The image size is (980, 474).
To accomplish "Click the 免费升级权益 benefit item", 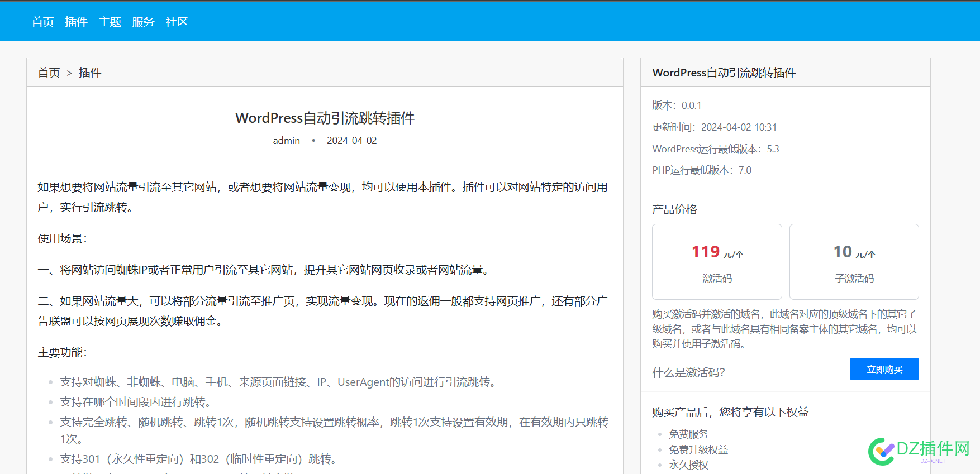I will click(698, 449).
